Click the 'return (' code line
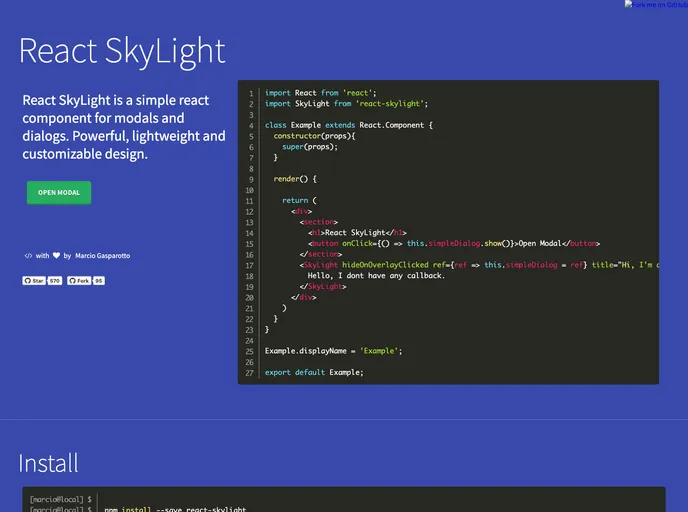 click(x=299, y=201)
